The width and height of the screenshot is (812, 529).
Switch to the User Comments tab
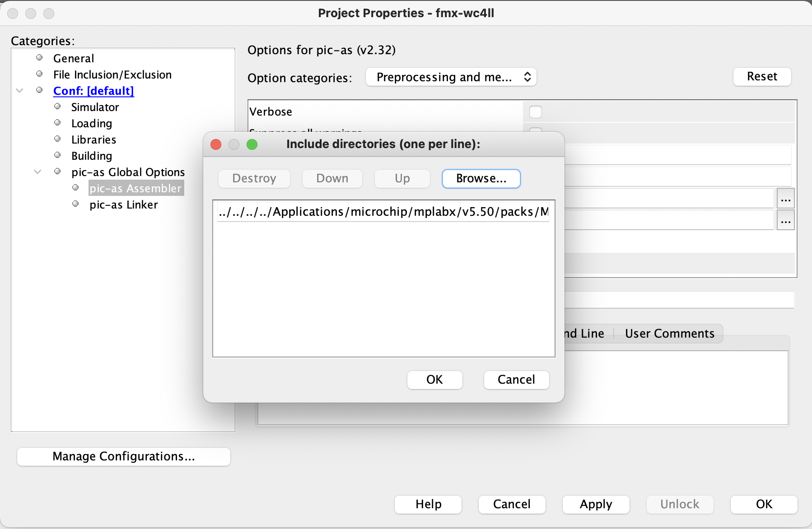[669, 334]
